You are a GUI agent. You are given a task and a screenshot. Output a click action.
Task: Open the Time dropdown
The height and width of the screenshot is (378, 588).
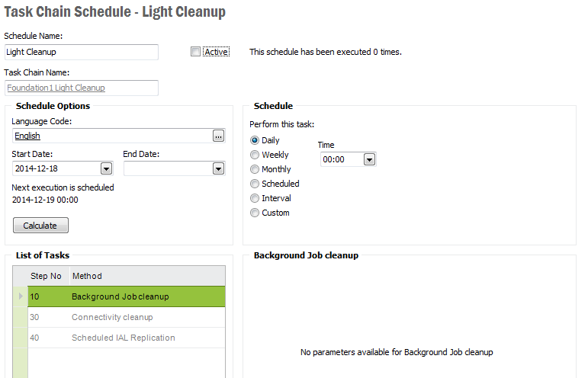[x=369, y=160]
